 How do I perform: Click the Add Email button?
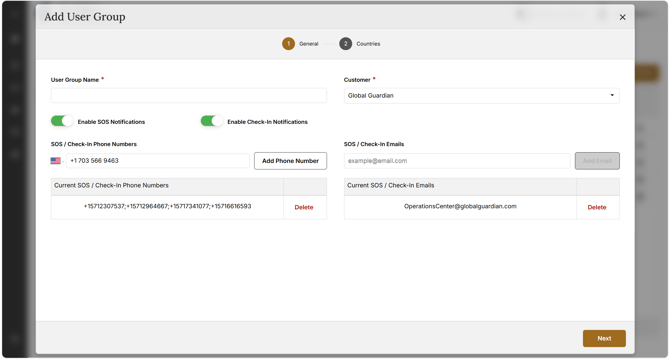597,161
